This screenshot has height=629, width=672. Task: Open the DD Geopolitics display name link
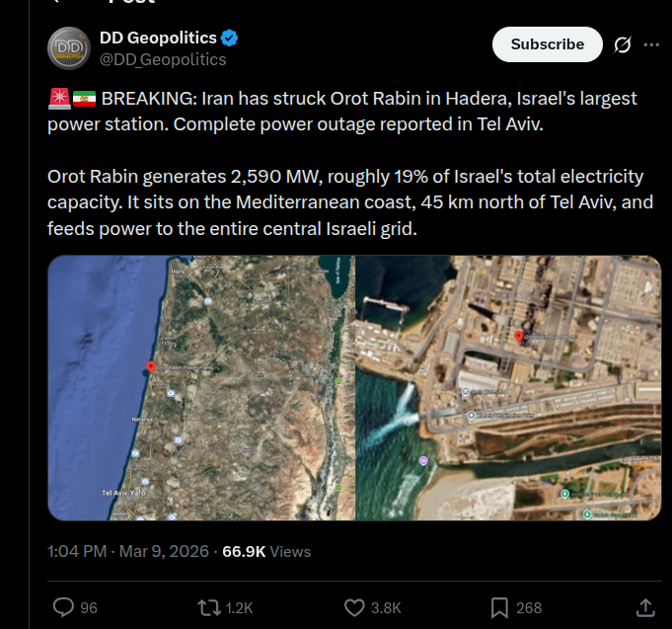pyautogui.click(x=158, y=39)
